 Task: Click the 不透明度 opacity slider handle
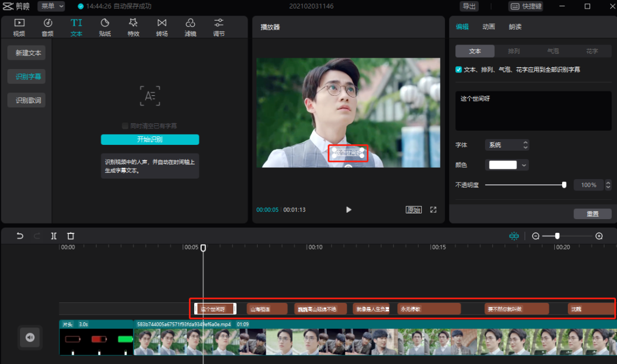(x=564, y=185)
